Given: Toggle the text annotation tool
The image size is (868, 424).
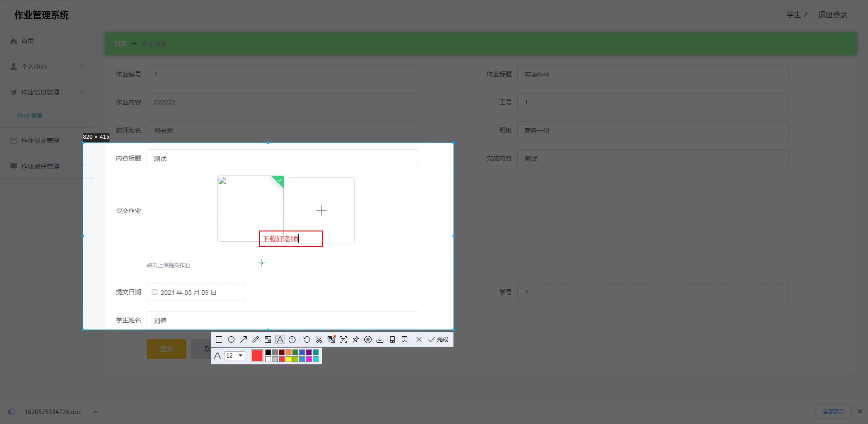Looking at the screenshot, I should click(280, 339).
